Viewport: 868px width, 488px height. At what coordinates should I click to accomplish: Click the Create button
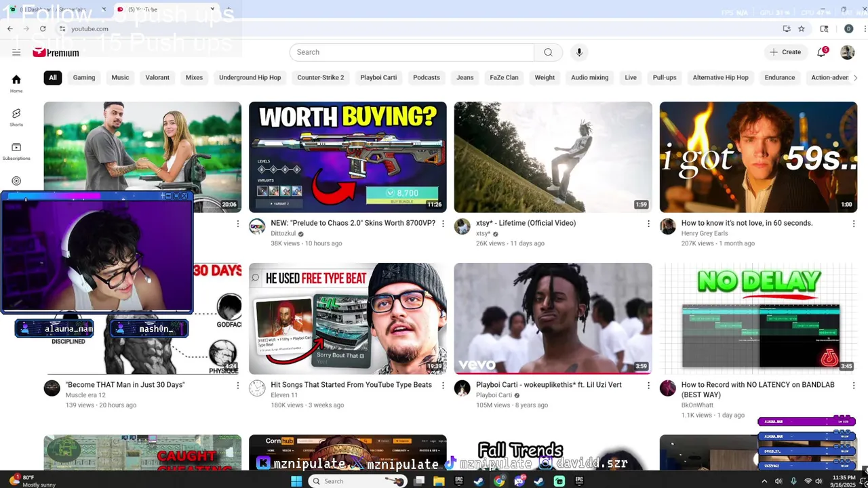(x=785, y=52)
